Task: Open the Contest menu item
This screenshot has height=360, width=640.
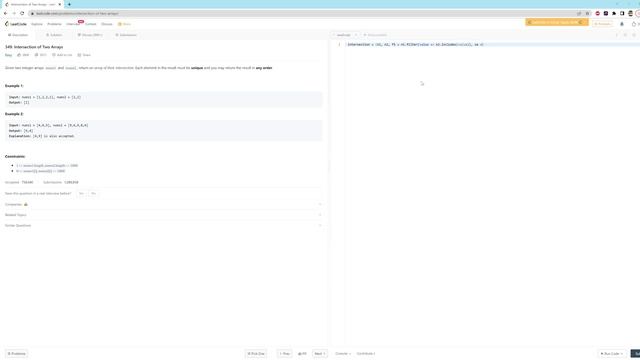Action: coord(91,24)
